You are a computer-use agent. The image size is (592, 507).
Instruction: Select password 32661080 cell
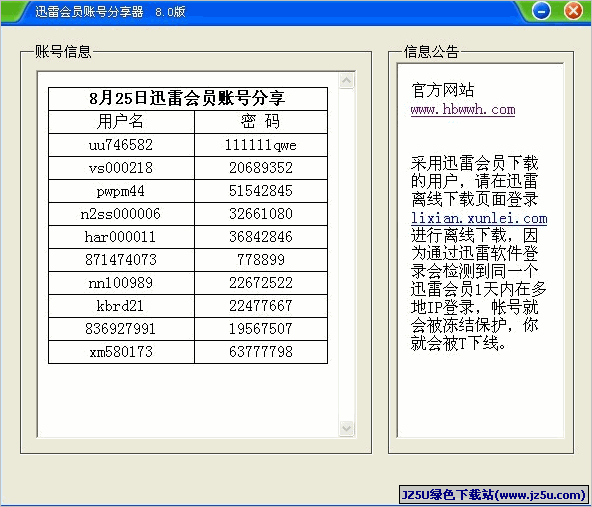coord(261,214)
